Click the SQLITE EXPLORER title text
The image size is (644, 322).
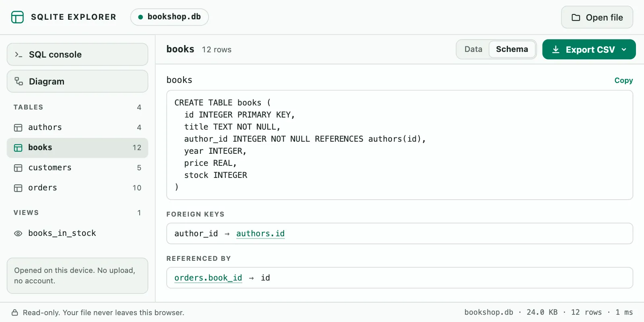[74, 17]
